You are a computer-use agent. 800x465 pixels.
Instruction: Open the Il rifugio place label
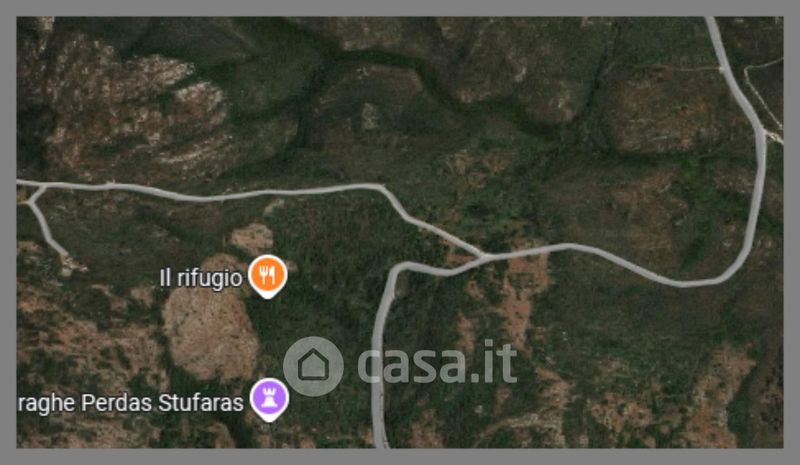pyautogui.click(x=201, y=279)
